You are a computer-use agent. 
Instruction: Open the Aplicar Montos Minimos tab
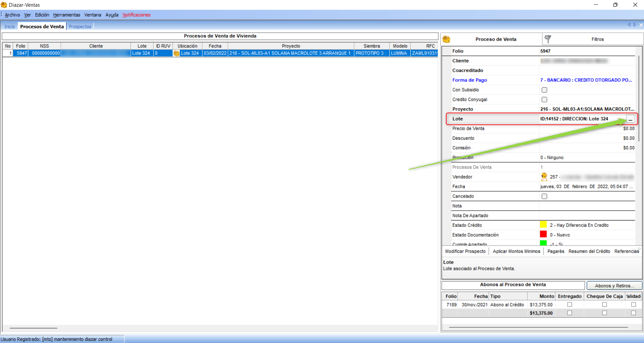point(516,251)
